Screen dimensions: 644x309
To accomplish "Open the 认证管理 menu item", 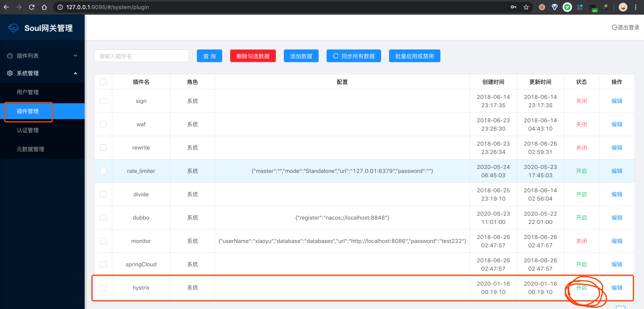I will 27,130.
